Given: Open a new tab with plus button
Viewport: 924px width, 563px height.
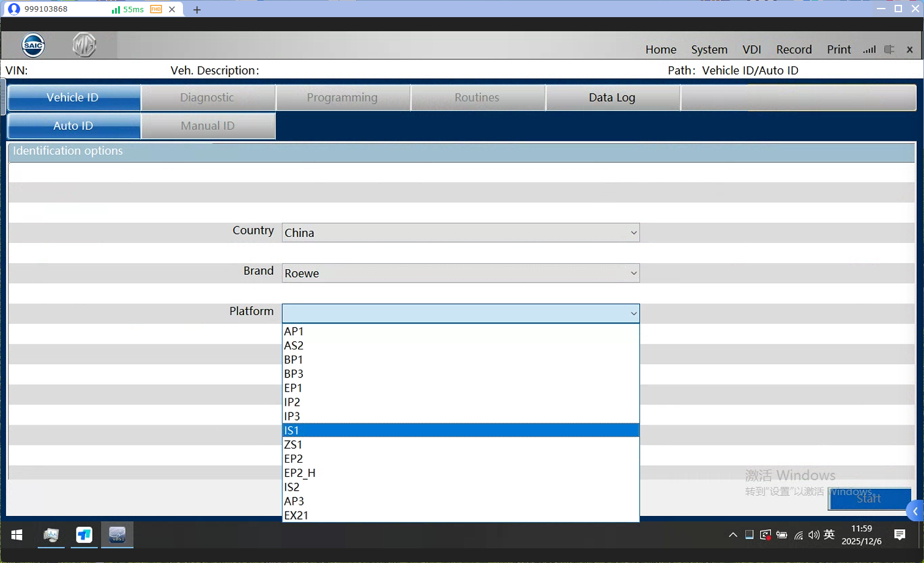Looking at the screenshot, I should 197,10.
